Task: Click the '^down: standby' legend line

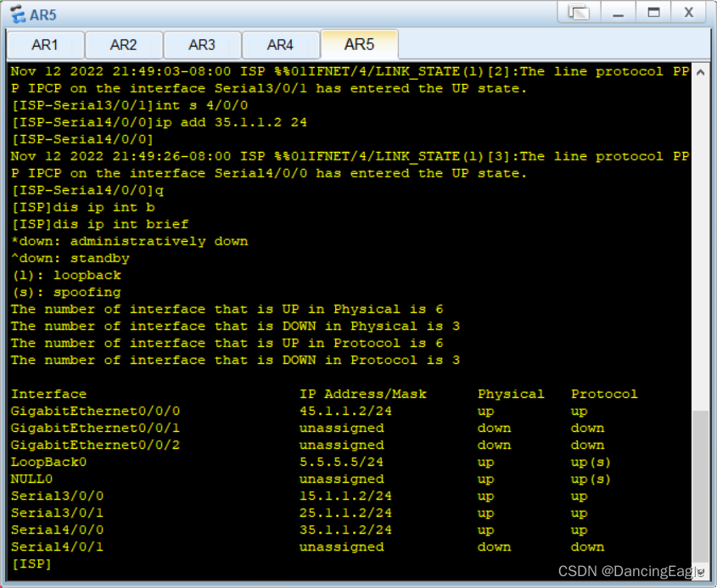Action: click(x=70, y=258)
